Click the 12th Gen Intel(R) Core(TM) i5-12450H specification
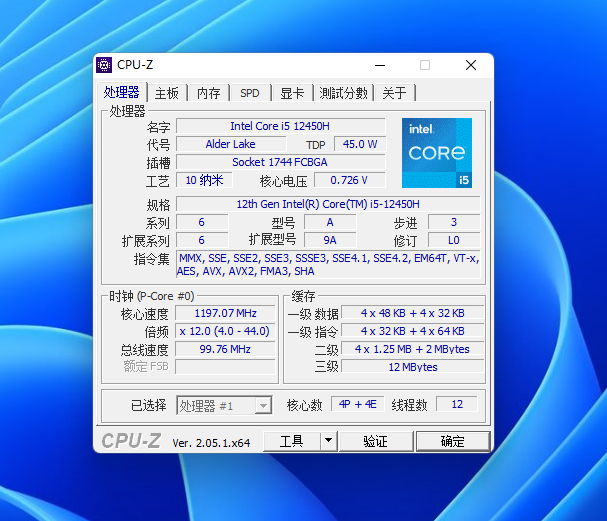 coord(328,204)
